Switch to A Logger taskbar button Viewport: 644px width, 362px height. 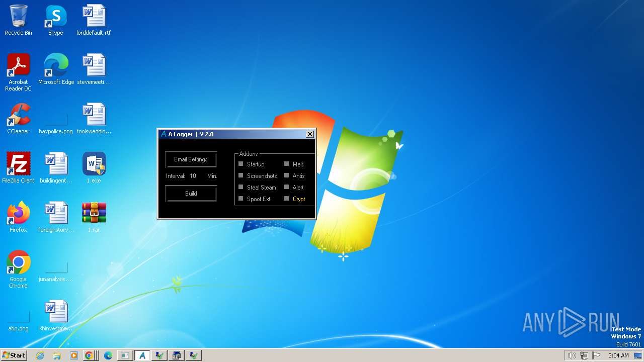point(142,355)
